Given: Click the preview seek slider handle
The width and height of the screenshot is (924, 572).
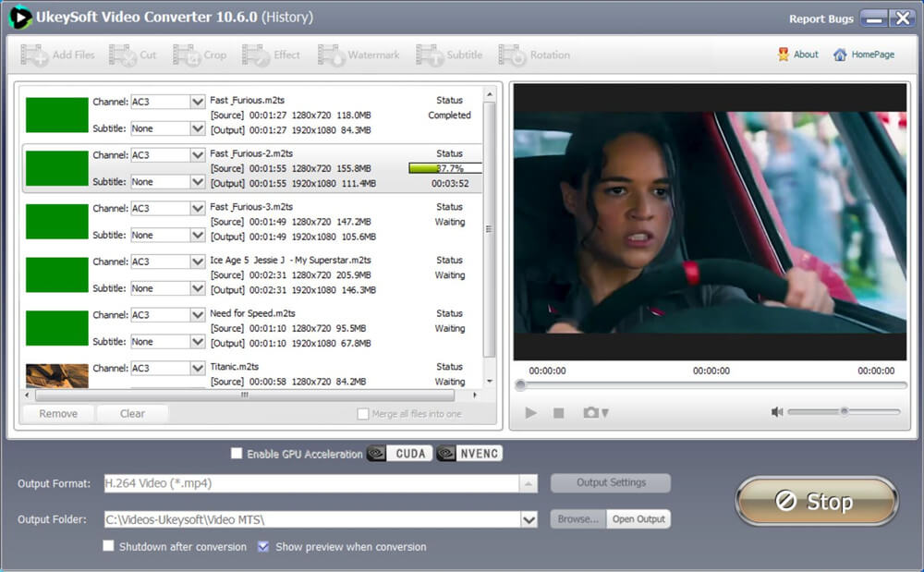Looking at the screenshot, I should pos(520,385).
